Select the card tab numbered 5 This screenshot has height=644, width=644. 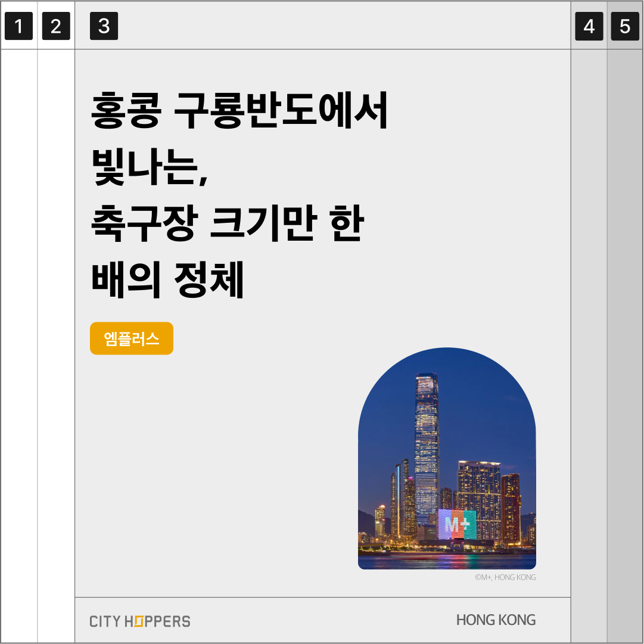point(625,26)
